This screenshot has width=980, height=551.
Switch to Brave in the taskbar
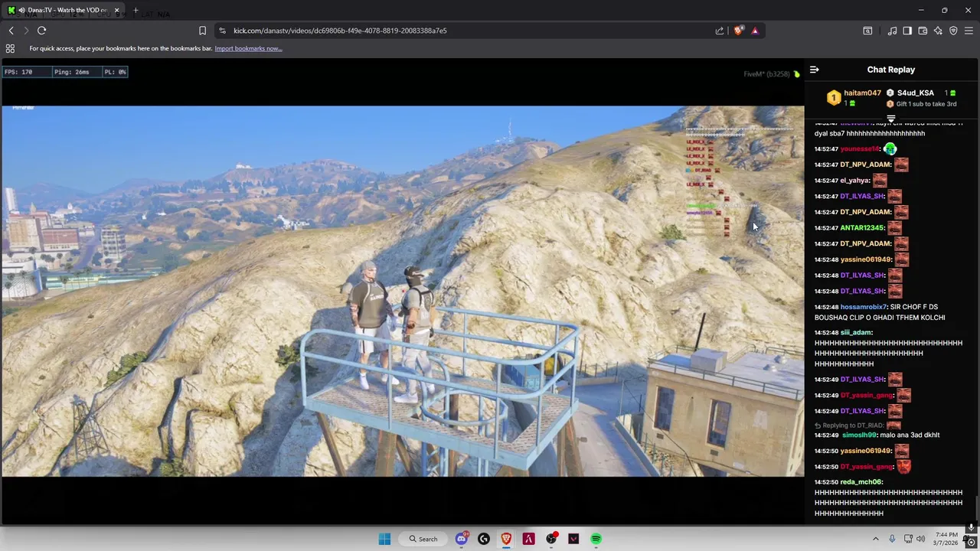point(506,539)
